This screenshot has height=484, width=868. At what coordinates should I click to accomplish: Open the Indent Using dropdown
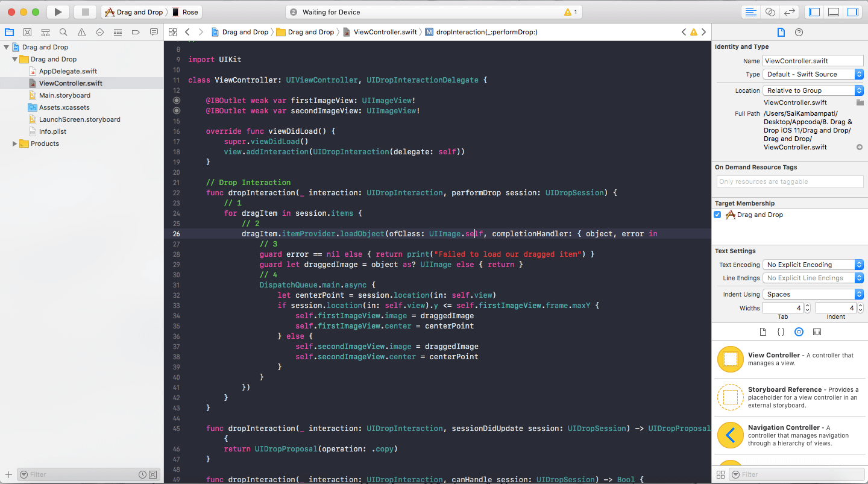click(813, 294)
